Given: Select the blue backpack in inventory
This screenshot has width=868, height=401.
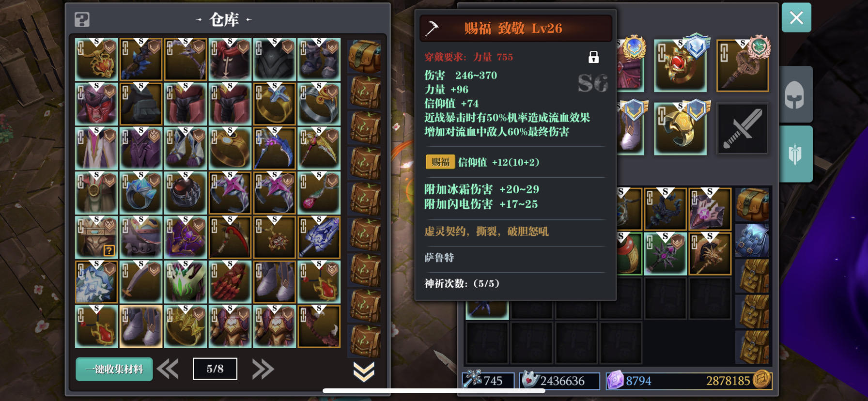Looking at the screenshot, I should pyautogui.click(x=752, y=240).
